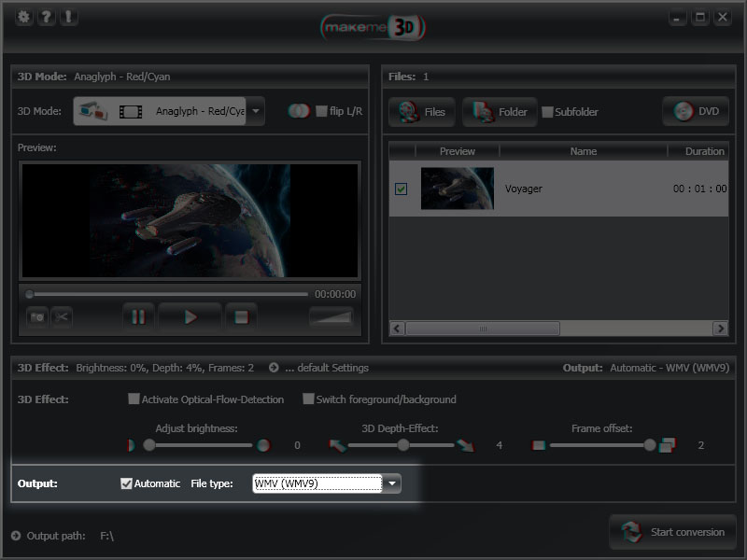747x560 pixels.
Task: Select the Anaglyph - Red/Cyan mode box
Action: coord(160,111)
